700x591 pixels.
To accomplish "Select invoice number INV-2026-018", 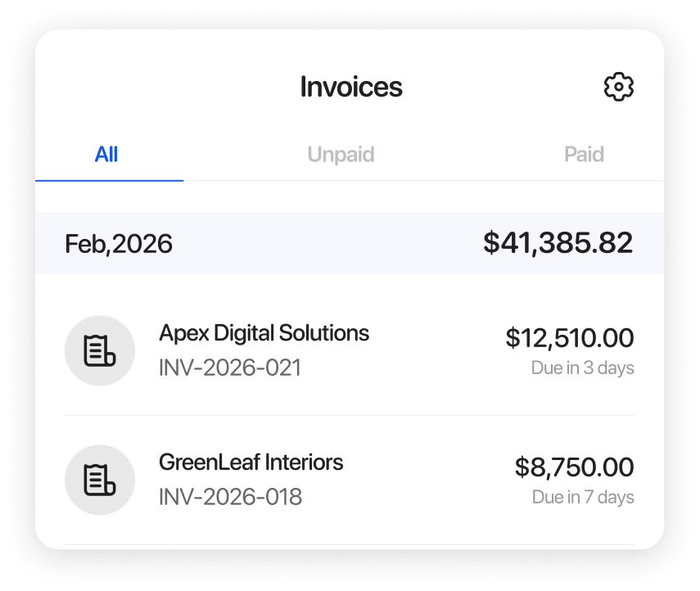I will pyautogui.click(x=230, y=497).
